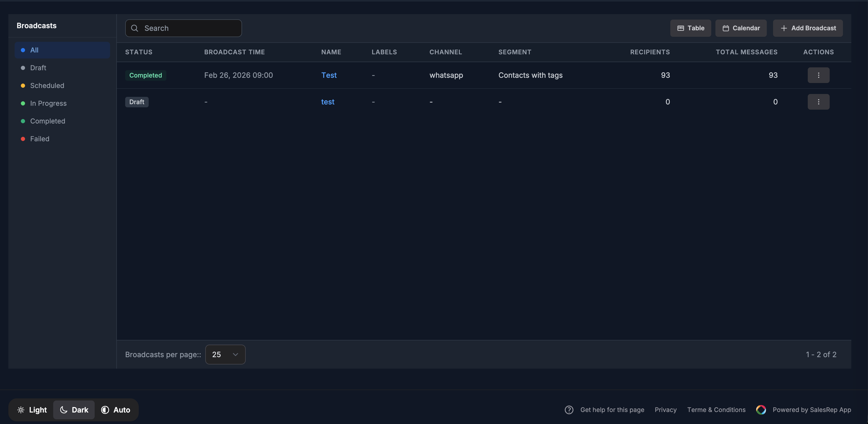Click Add Broadcast button
This screenshot has height=424, width=868.
pyautogui.click(x=808, y=28)
